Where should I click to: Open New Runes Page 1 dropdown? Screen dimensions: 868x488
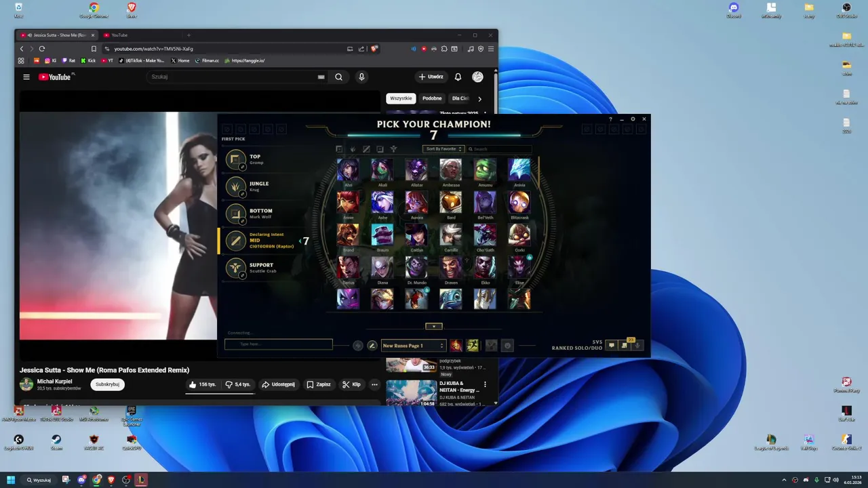(414, 346)
